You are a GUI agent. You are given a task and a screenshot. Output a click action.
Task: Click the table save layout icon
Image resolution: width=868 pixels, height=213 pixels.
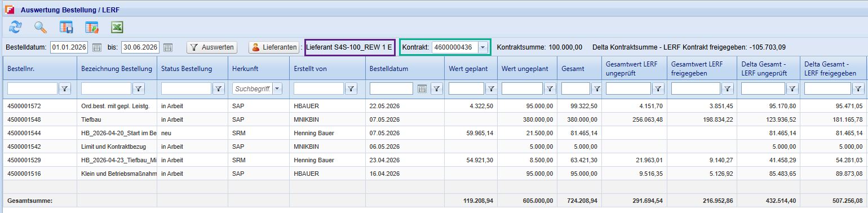67,26
